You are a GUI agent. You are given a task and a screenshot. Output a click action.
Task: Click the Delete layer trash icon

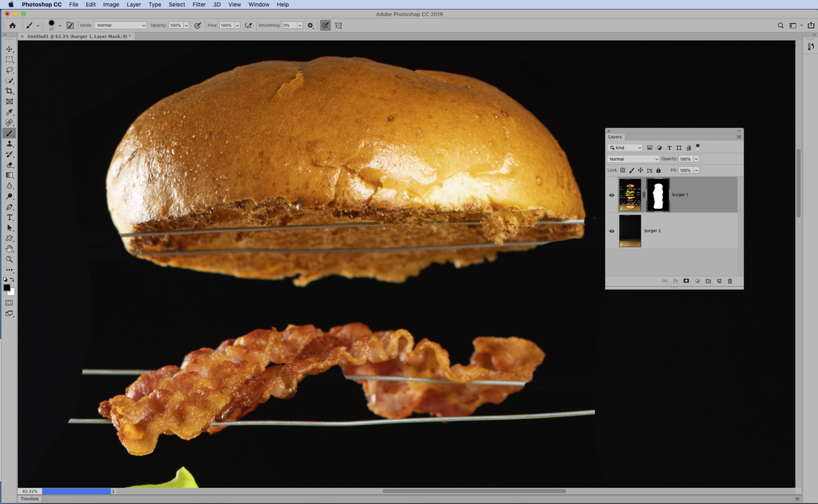[x=729, y=281]
